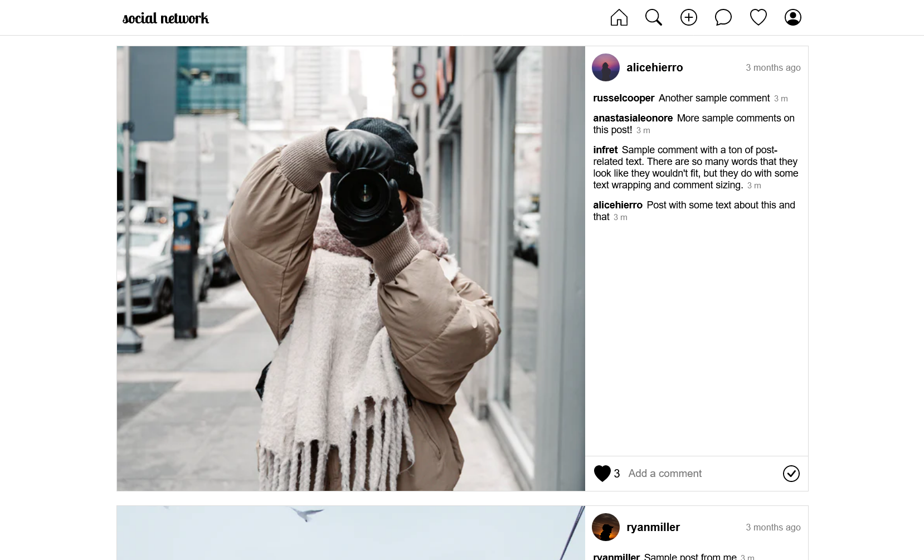Click 'Post with some text about this and that'
This screenshot has height=560, width=924.
[694, 211]
